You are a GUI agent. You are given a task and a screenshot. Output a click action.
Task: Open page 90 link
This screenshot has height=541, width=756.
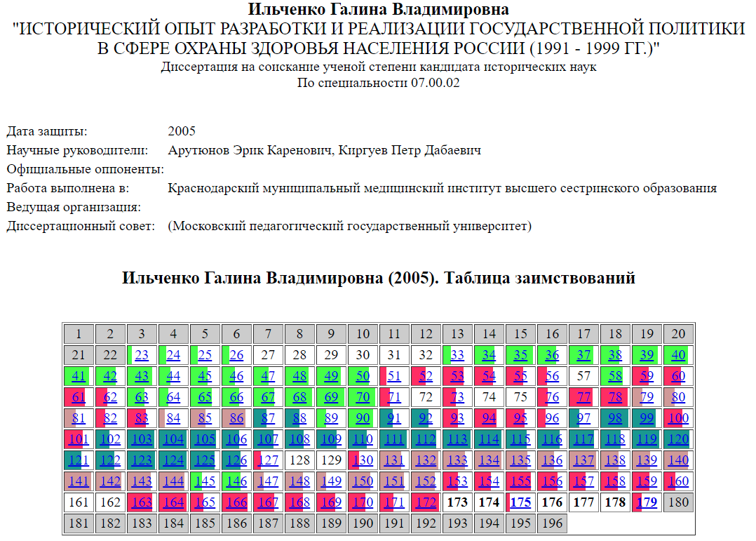363,418
